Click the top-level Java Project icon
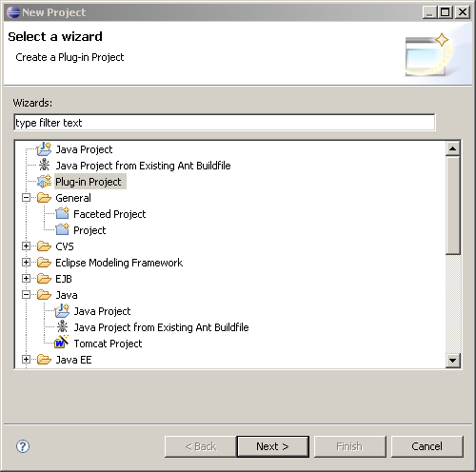The image size is (476, 472). [44, 149]
